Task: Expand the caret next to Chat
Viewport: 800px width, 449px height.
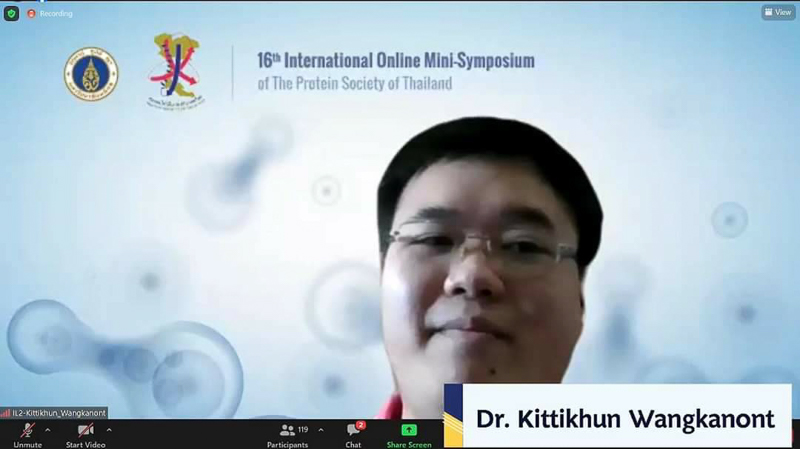Action: pos(374,430)
